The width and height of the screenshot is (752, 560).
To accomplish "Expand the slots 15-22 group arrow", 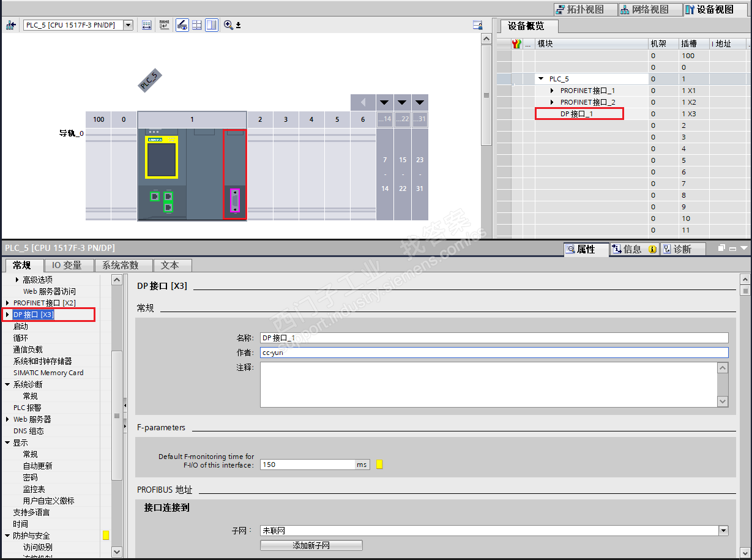I will pos(402,102).
